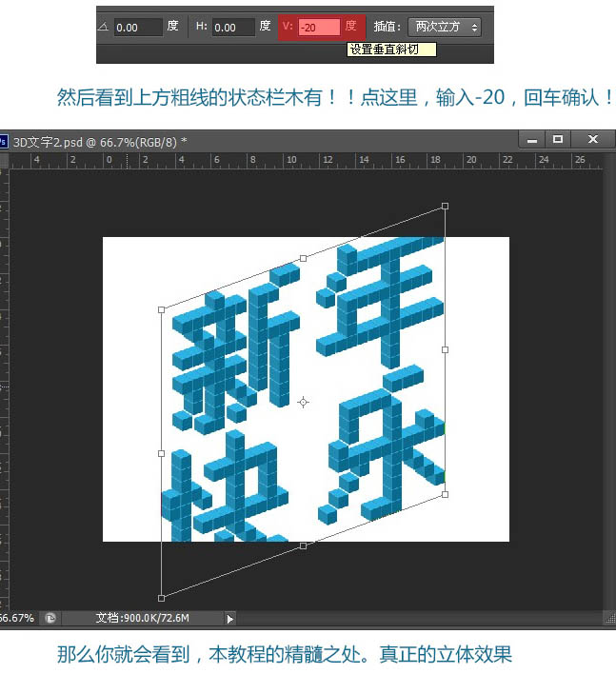This screenshot has height=674, width=616.
Task: Click the top-right transform corner handle
Action: point(445,206)
